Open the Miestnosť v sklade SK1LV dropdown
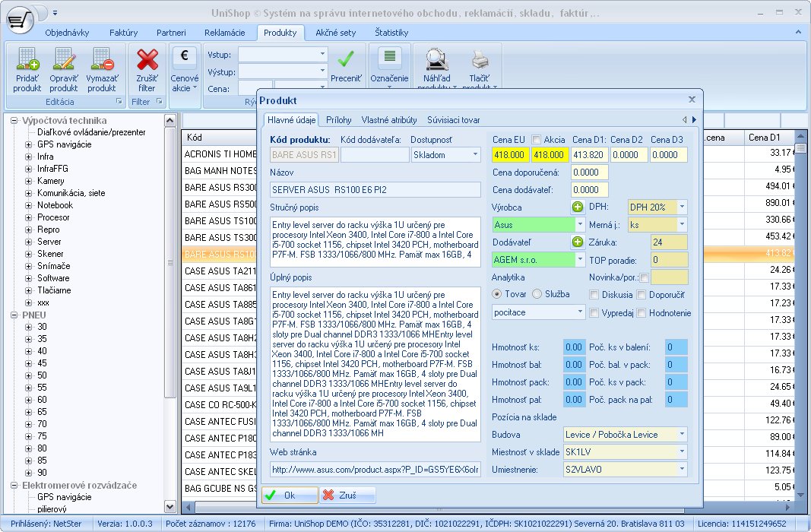This screenshot has height=532, width=811. [683, 452]
